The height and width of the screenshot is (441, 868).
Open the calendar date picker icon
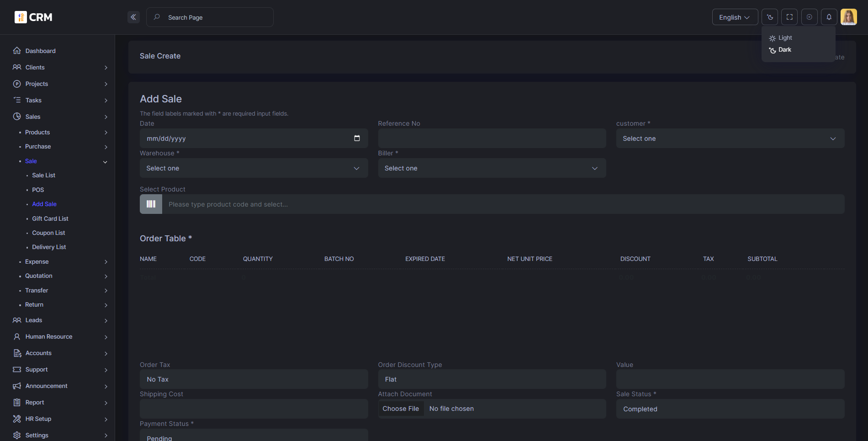coord(357,138)
